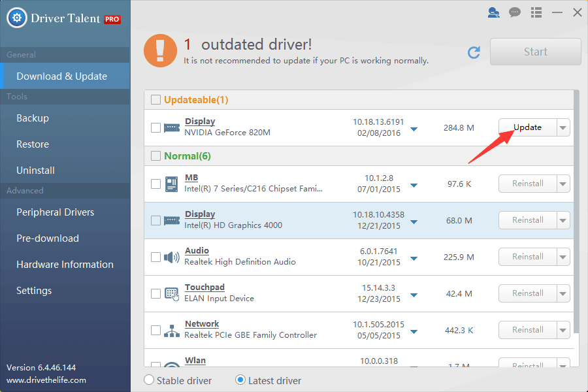Open Reinstall dropdown arrow for Touchpad driver
The height and width of the screenshot is (392, 588).
point(563,293)
